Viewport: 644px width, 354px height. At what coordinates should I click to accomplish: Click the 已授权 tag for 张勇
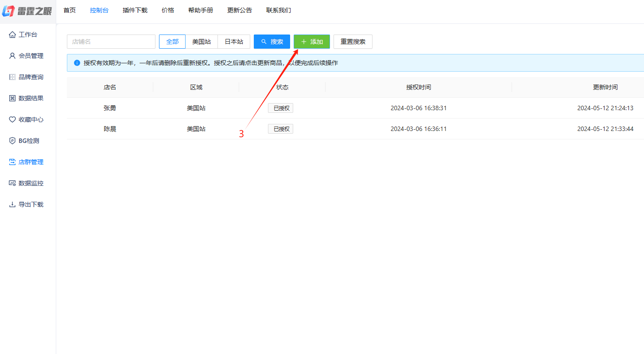click(x=280, y=108)
